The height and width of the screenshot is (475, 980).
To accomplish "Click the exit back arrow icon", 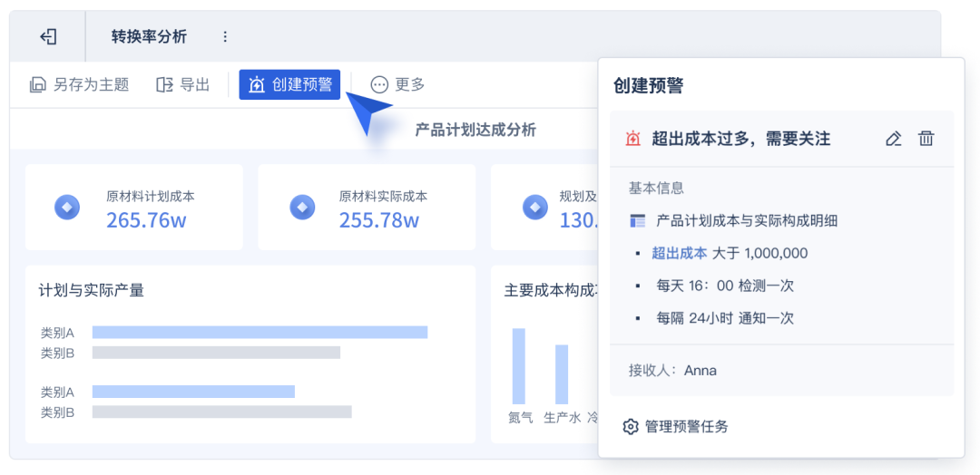I will click(49, 37).
